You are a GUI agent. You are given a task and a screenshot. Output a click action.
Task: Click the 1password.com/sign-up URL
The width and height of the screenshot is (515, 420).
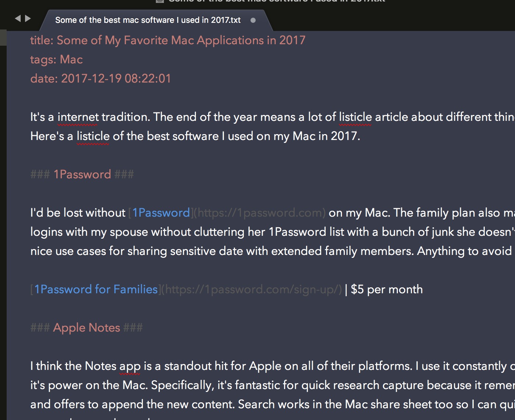point(252,290)
